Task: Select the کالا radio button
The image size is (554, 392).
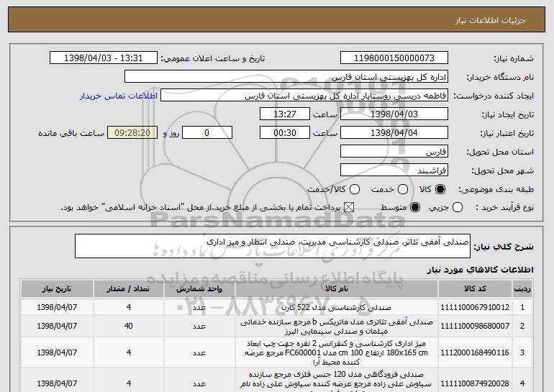Action: tap(440, 189)
